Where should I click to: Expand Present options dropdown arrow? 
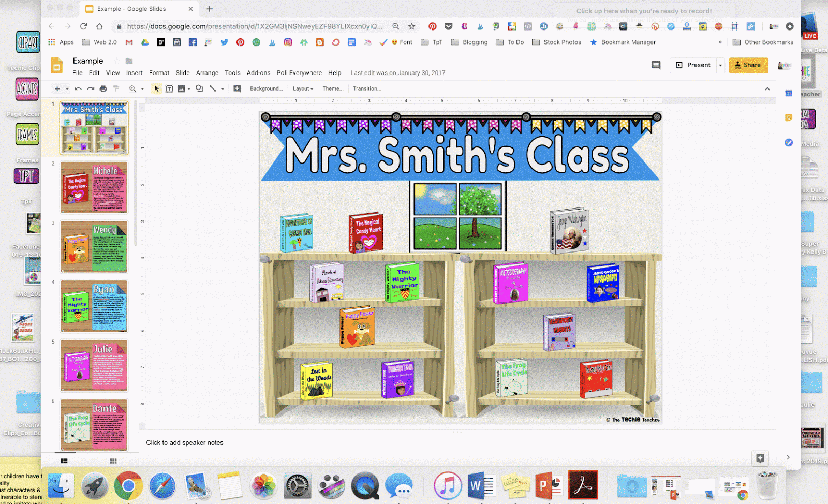[x=720, y=65]
